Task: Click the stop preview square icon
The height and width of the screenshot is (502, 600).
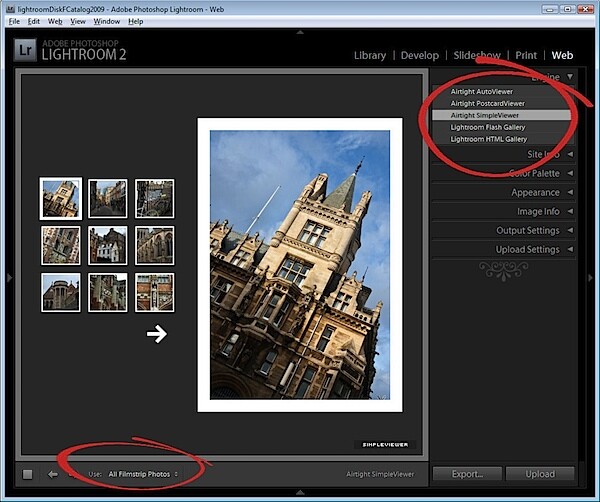Action: click(28, 474)
